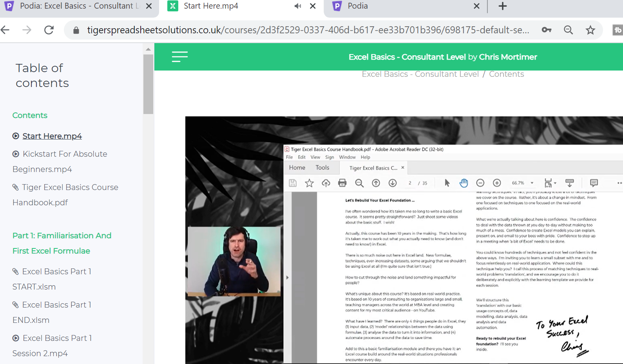Click the site lock security icon

76,30
